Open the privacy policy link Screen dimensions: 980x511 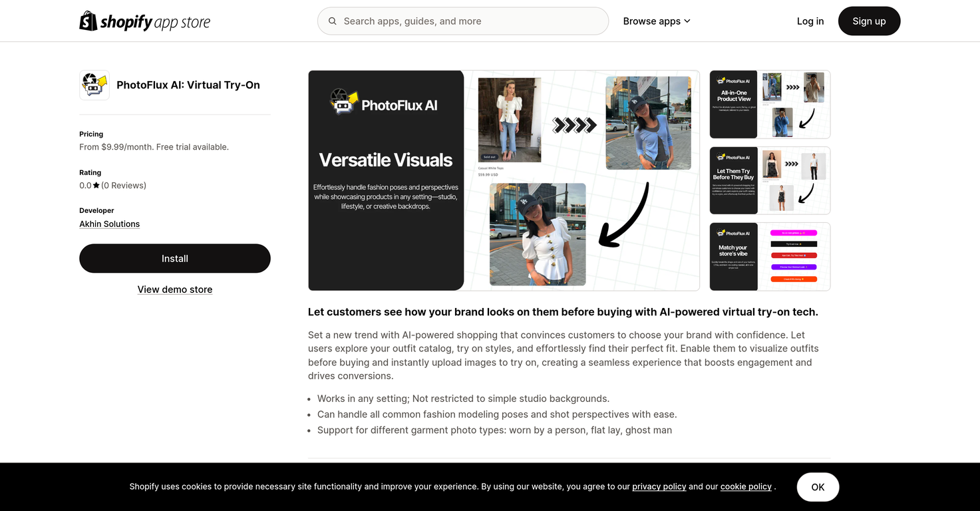click(659, 486)
